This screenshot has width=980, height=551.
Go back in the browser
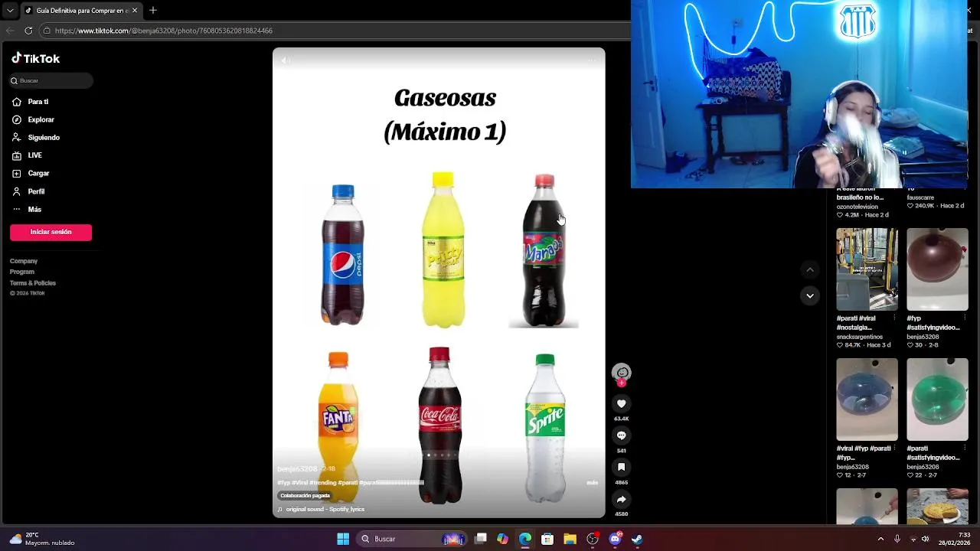[10, 31]
